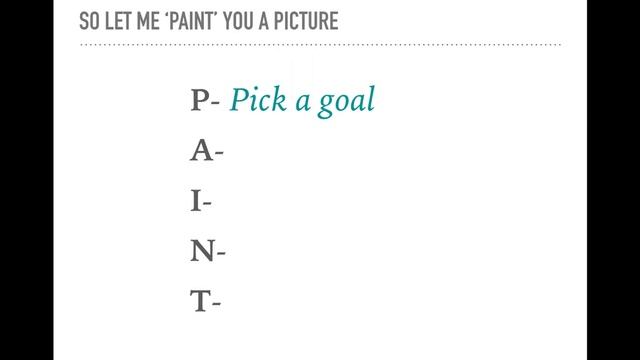
Task: Click the blank area next to I-
Action: click(x=367, y=201)
